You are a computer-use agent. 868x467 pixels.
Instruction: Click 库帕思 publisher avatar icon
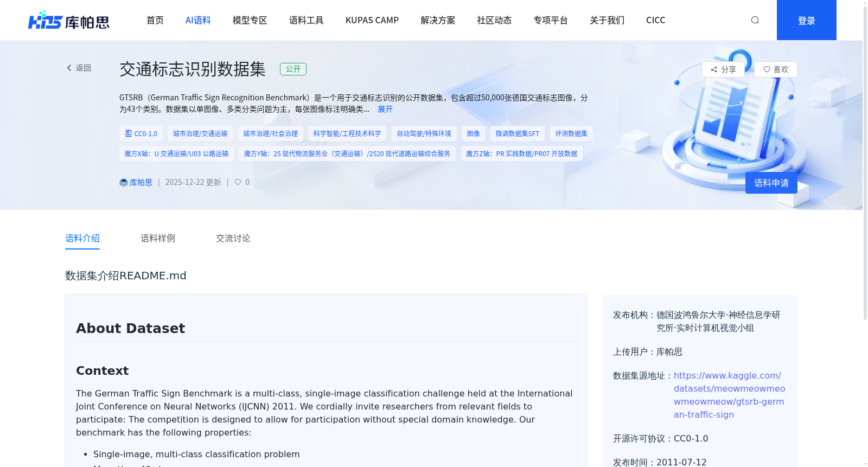pyautogui.click(x=123, y=183)
